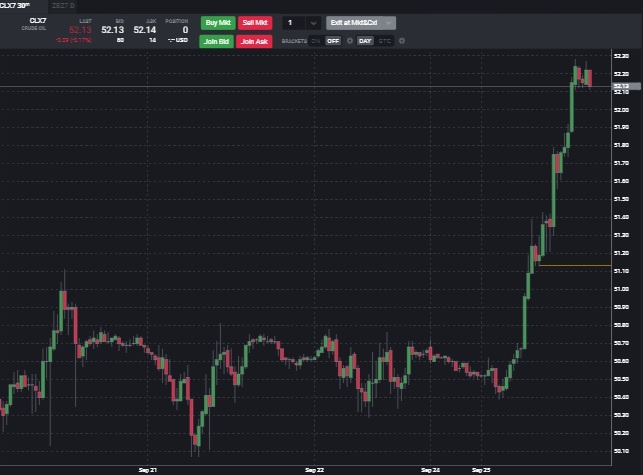Set brackets to OFF
Viewport: 643px width, 475px height.
coord(333,41)
